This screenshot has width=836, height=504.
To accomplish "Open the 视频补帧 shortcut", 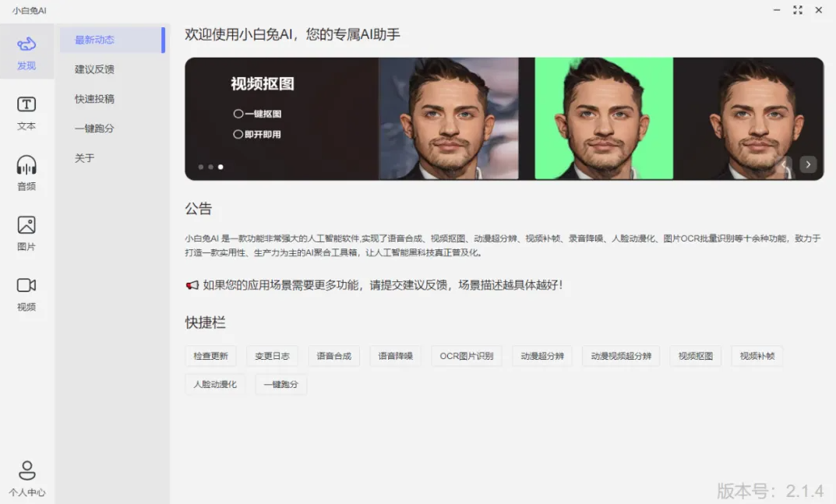I will (757, 356).
